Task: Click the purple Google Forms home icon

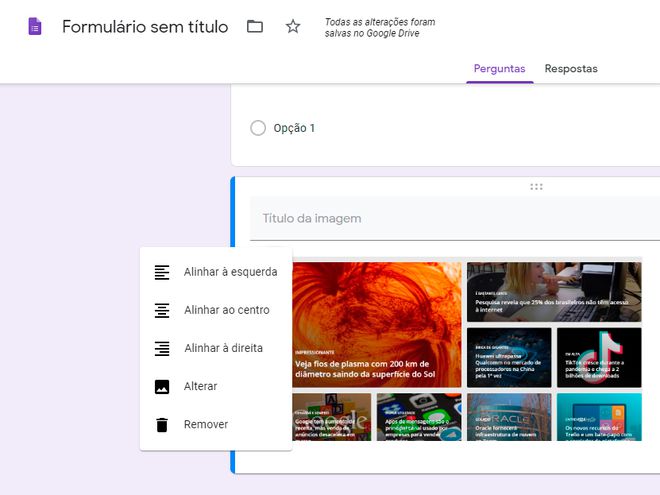Action: [35, 27]
